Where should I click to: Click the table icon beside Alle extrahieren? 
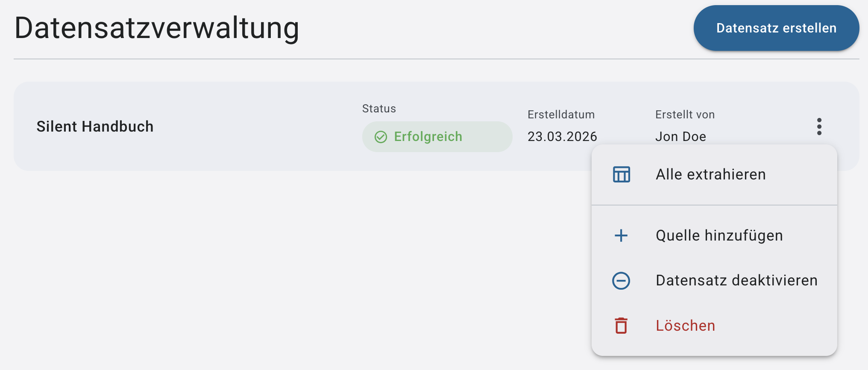tap(621, 174)
